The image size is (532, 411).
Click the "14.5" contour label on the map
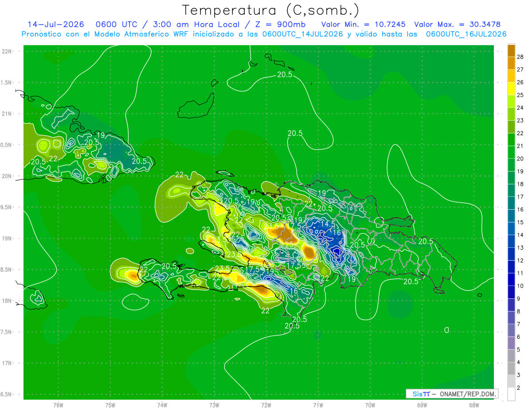[329, 224]
